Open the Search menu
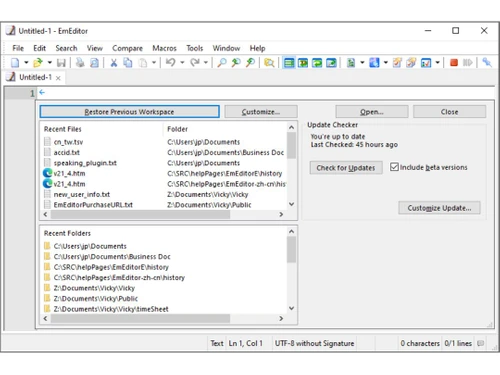500x375 pixels. click(x=66, y=48)
